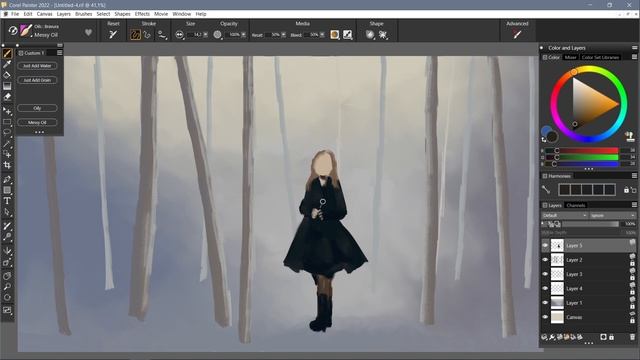This screenshot has height=360, width=640.
Task: Open the paper texture selector icon
Action: click(x=335, y=35)
